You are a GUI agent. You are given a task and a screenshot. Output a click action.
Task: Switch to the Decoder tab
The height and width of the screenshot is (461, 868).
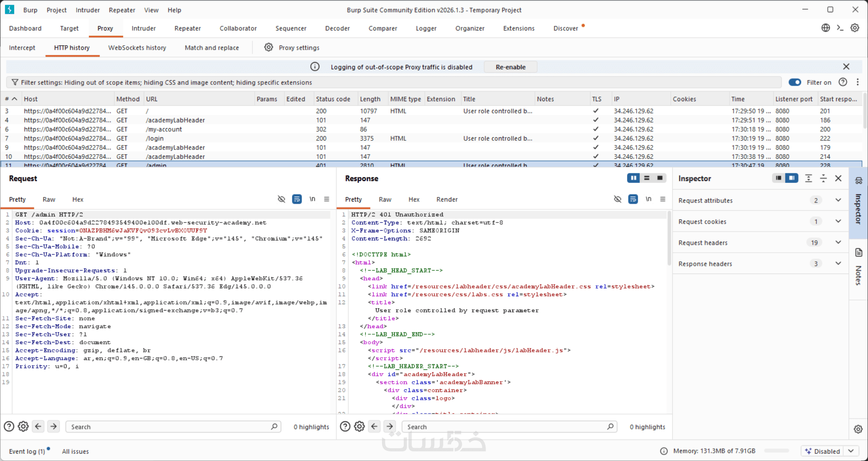coord(337,28)
